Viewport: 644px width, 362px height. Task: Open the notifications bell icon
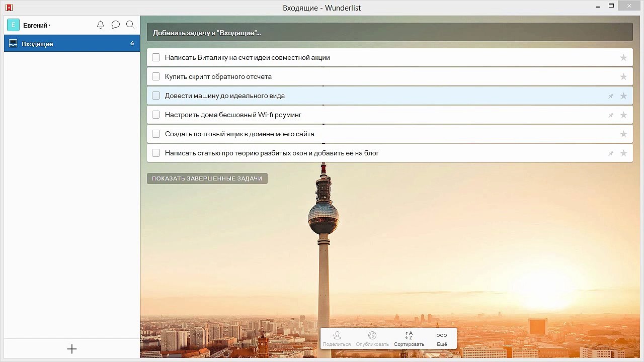[x=101, y=25]
